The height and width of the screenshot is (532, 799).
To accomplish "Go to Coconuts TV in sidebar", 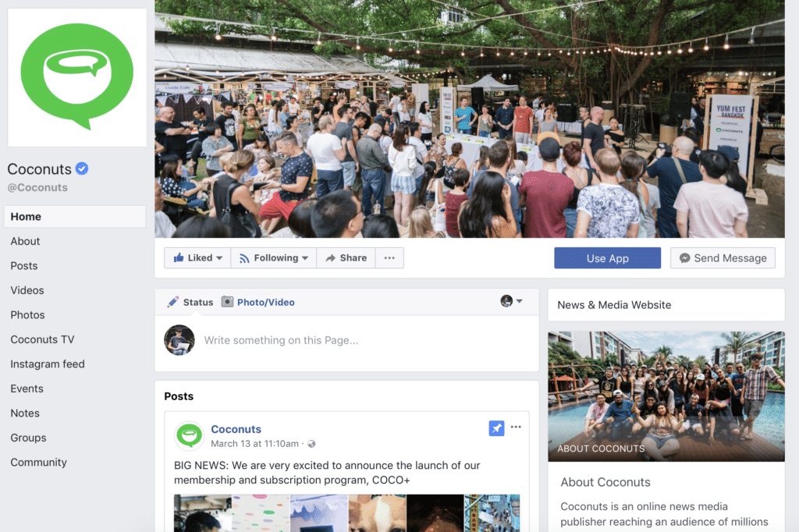I will point(42,339).
